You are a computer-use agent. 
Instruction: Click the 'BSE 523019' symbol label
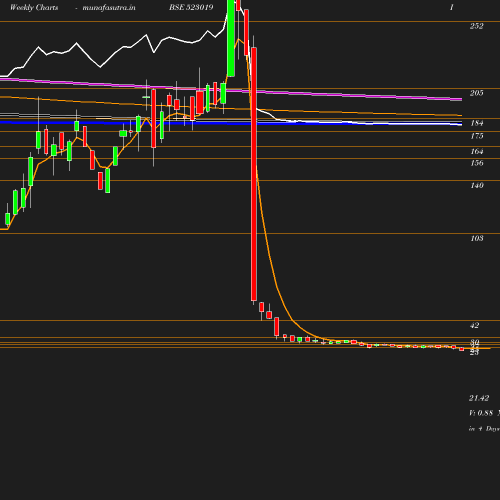[191, 7]
